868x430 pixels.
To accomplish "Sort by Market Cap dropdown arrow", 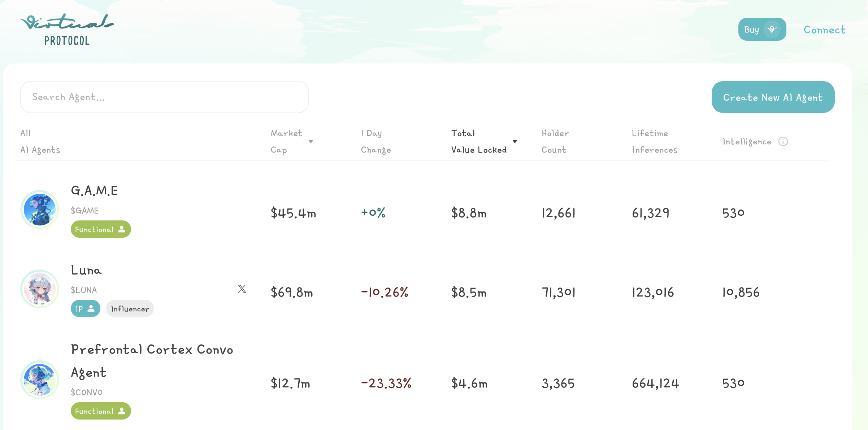I will pyautogui.click(x=311, y=141).
